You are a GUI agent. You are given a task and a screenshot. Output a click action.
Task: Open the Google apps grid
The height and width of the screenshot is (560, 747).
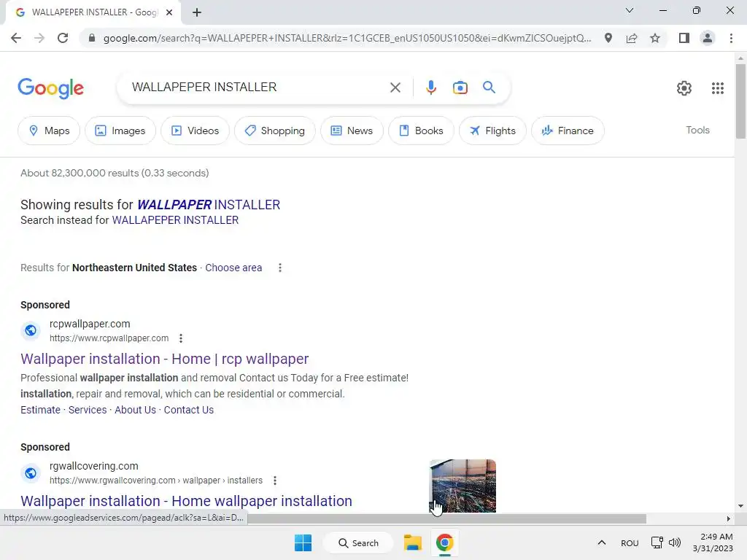click(x=718, y=88)
